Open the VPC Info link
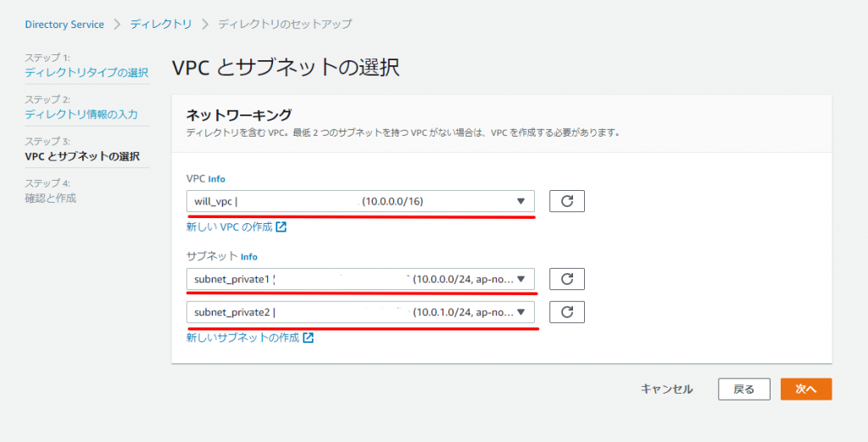Viewport: 868px width, 442px height. (x=216, y=179)
